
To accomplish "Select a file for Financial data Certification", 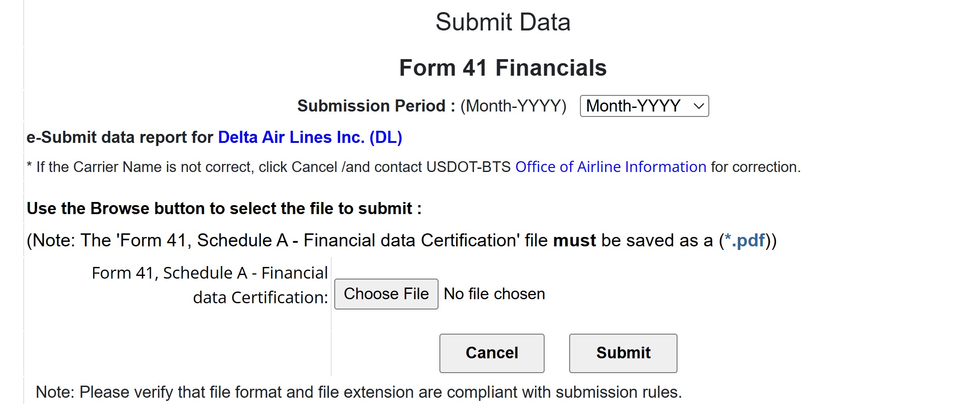I will (386, 294).
